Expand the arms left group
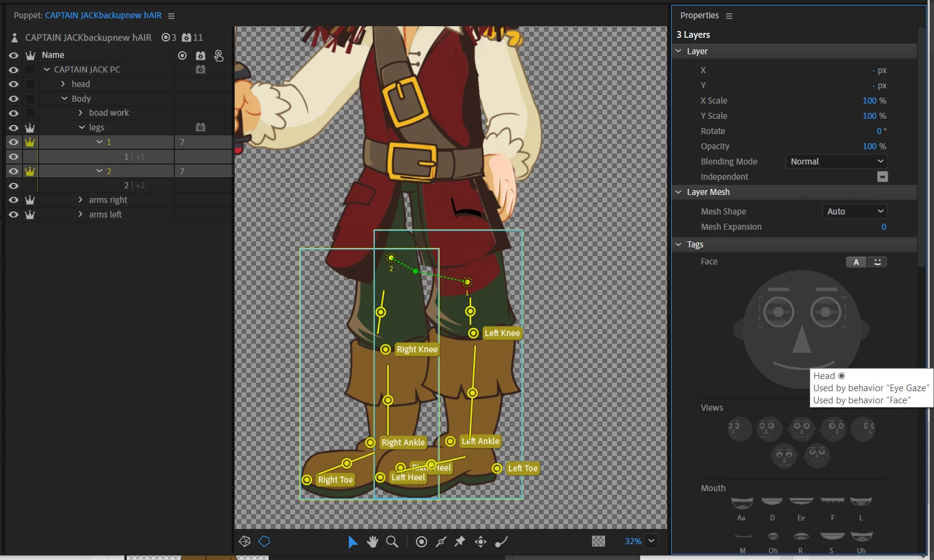 [80, 214]
